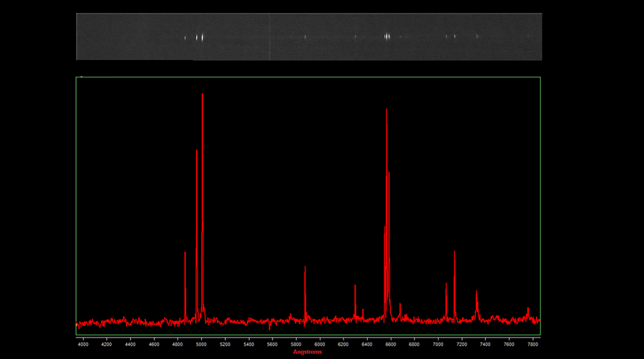Click the 7800 tick label on the axis
Screen dimensions: 644x359
point(532,344)
